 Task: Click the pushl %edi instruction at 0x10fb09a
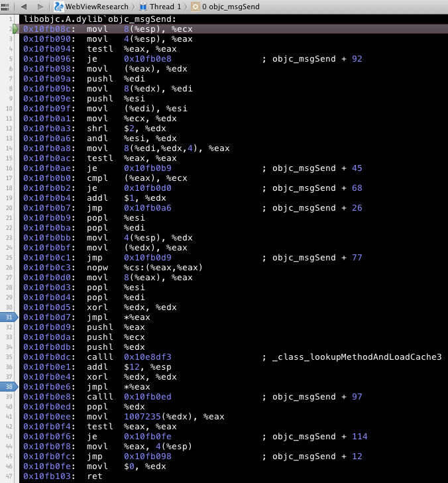pyautogui.click(x=115, y=79)
